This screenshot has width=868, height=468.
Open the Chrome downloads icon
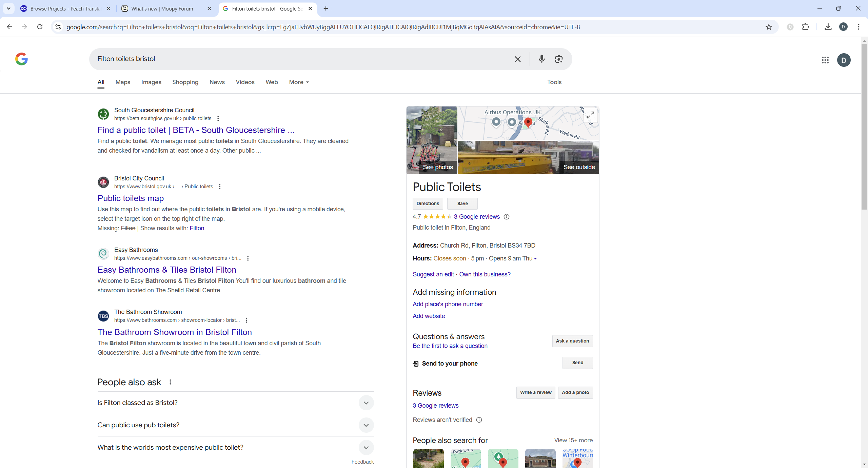tap(828, 27)
